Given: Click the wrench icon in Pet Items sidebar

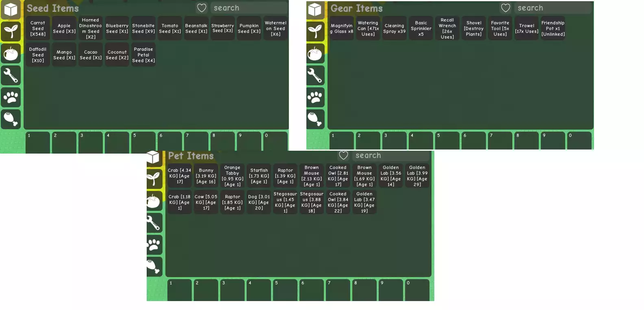Looking at the screenshot, I should 154,223.
